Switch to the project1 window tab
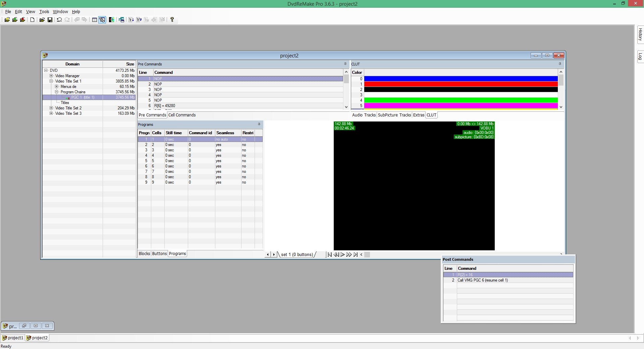This screenshot has height=349, width=644. pyautogui.click(x=13, y=338)
